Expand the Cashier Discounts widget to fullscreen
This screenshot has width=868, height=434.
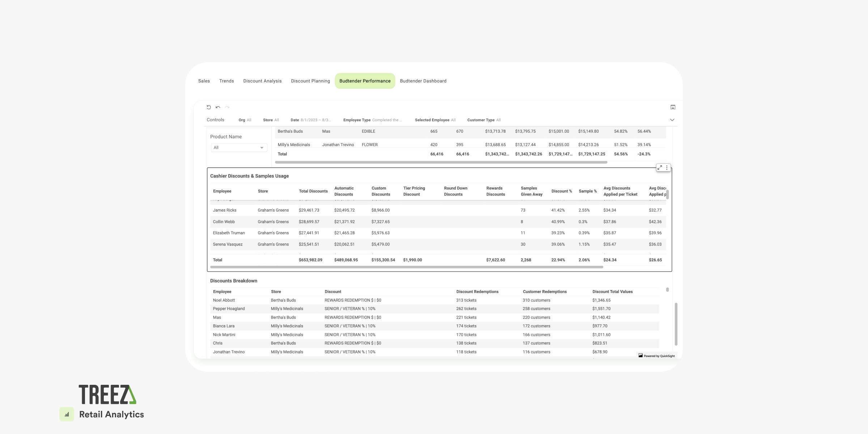(x=659, y=167)
